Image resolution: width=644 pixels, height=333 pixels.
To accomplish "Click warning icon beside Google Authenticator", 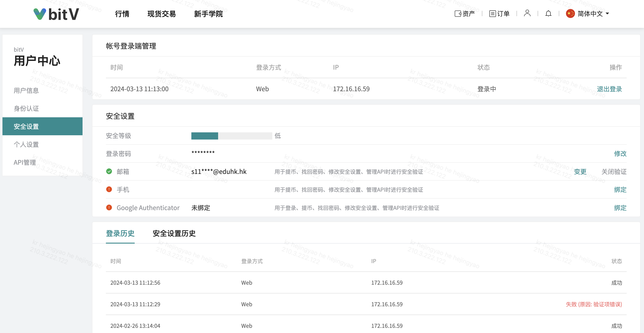I will coord(109,208).
